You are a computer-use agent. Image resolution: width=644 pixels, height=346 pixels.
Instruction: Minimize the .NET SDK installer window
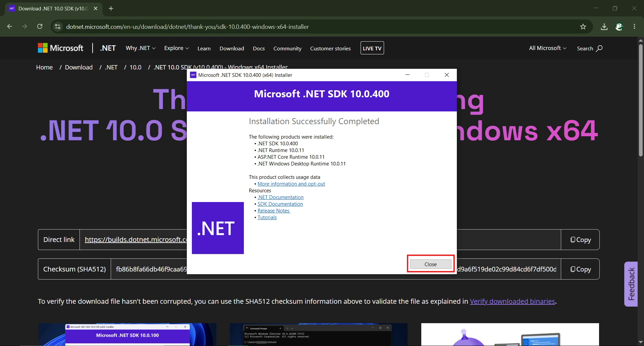pyautogui.click(x=408, y=75)
